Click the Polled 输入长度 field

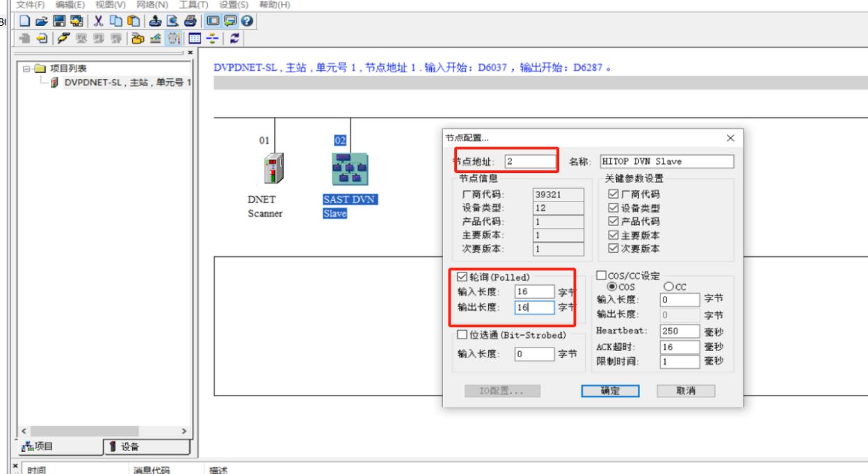pos(533,292)
